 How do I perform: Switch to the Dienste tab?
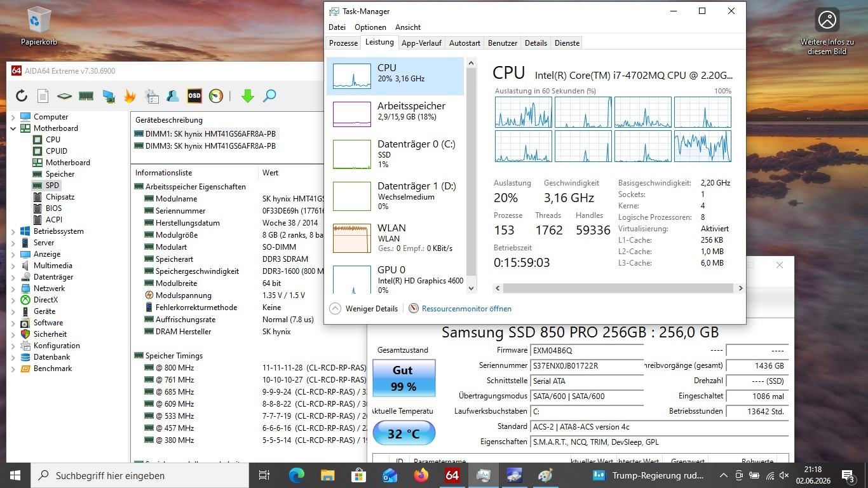pyautogui.click(x=567, y=43)
